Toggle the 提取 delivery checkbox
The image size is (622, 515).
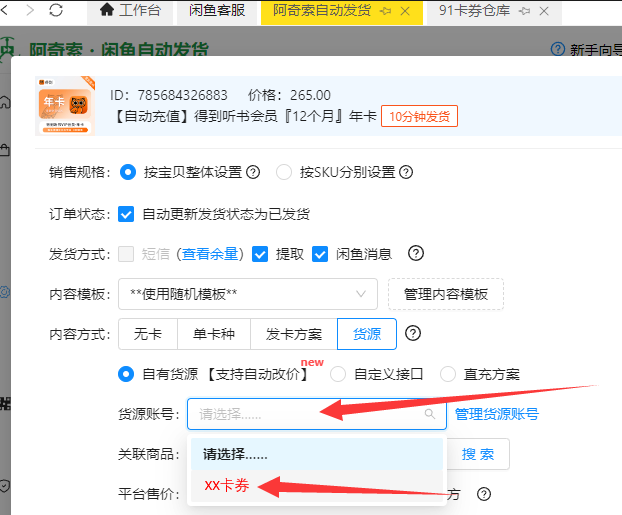(260, 254)
